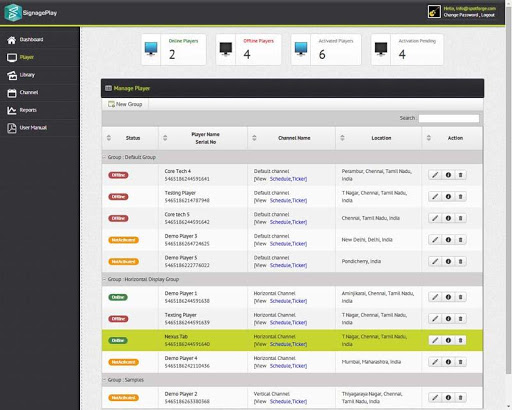Click the SignagePlay logo
The height and width of the screenshot is (410, 512).
(x=31, y=13)
